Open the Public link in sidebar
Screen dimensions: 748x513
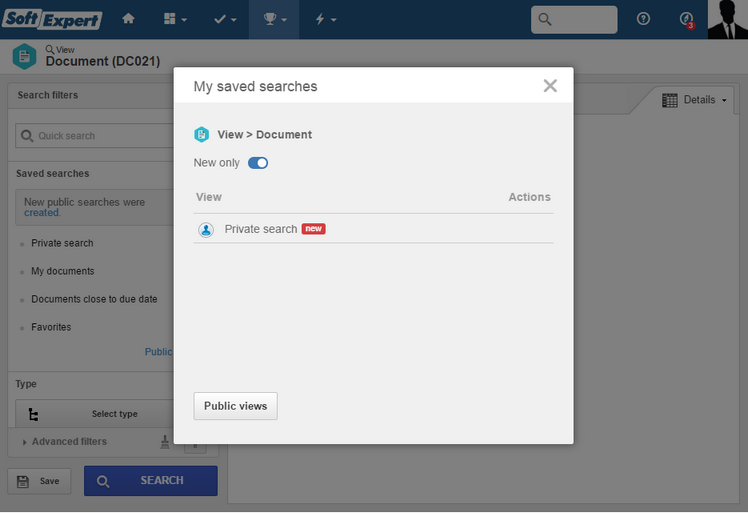click(x=158, y=352)
